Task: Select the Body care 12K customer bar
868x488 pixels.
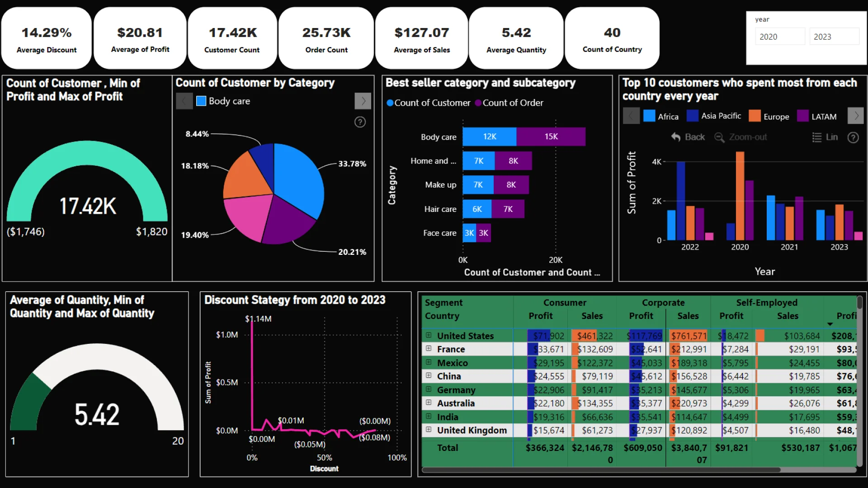Action: click(490, 136)
